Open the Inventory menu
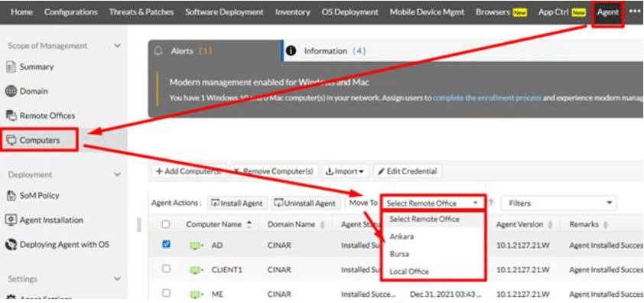 pyautogui.click(x=292, y=12)
